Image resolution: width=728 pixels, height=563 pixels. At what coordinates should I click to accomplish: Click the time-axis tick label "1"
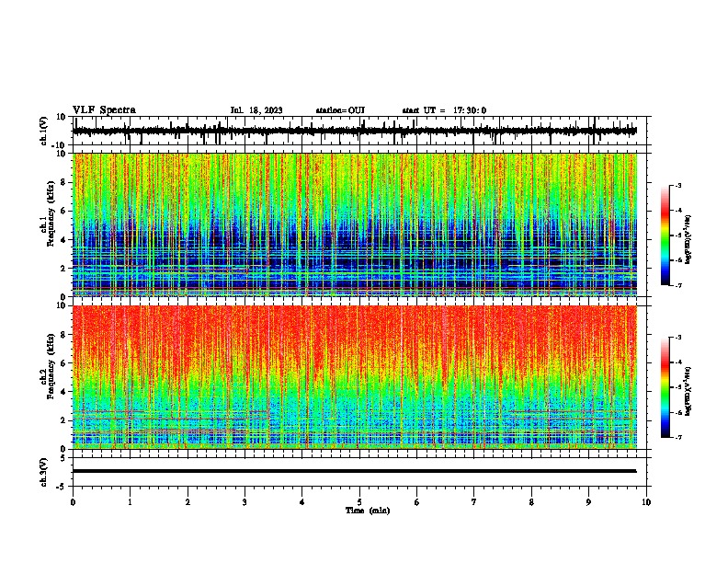tap(130, 502)
